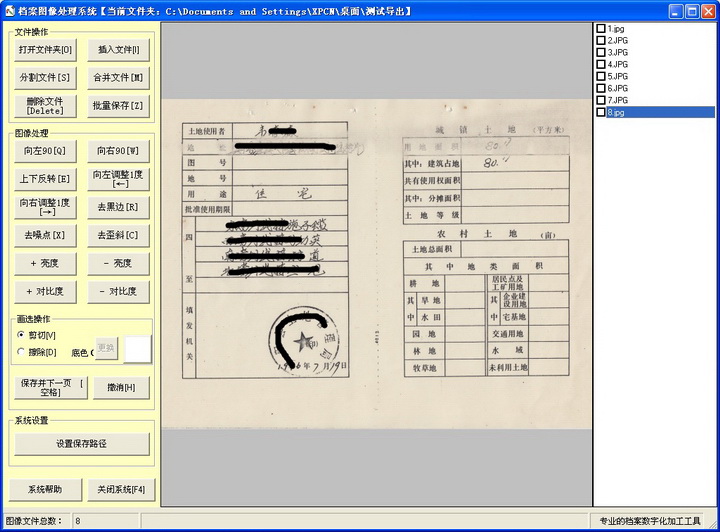Click the 批量保存[Z] button
This screenshot has width=720, height=532.
pyautogui.click(x=118, y=106)
